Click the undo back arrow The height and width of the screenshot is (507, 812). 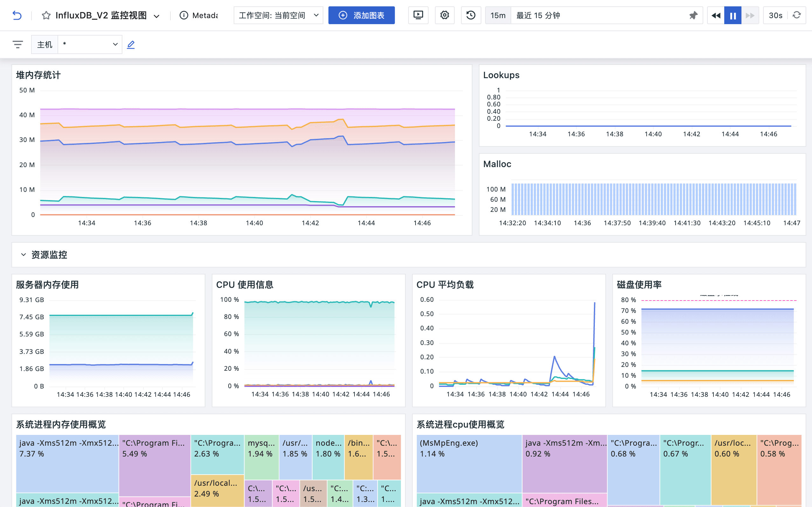tap(17, 15)
